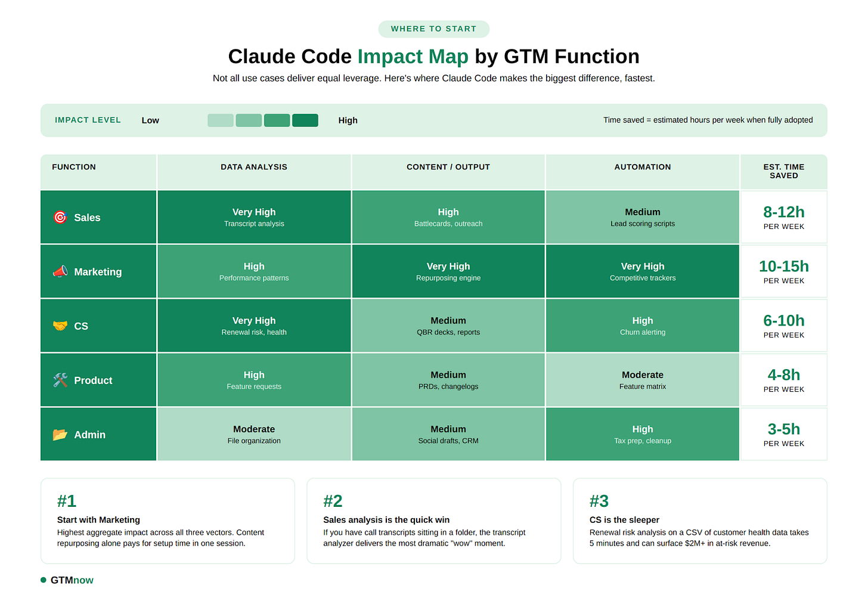Select the Admin Tax prep, cleanup cell
The image size is (868, 604).
pos(642,434)
